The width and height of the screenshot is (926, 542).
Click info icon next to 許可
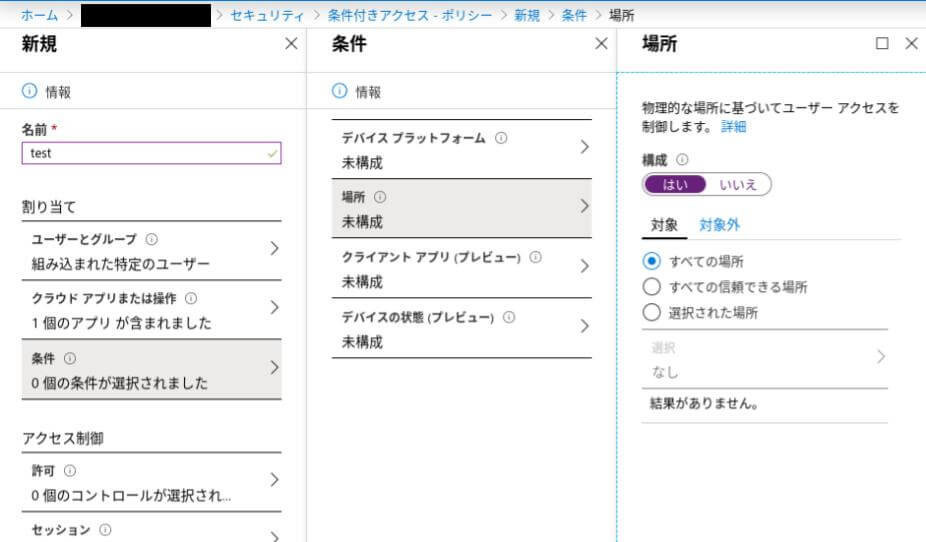click(70, 471)
